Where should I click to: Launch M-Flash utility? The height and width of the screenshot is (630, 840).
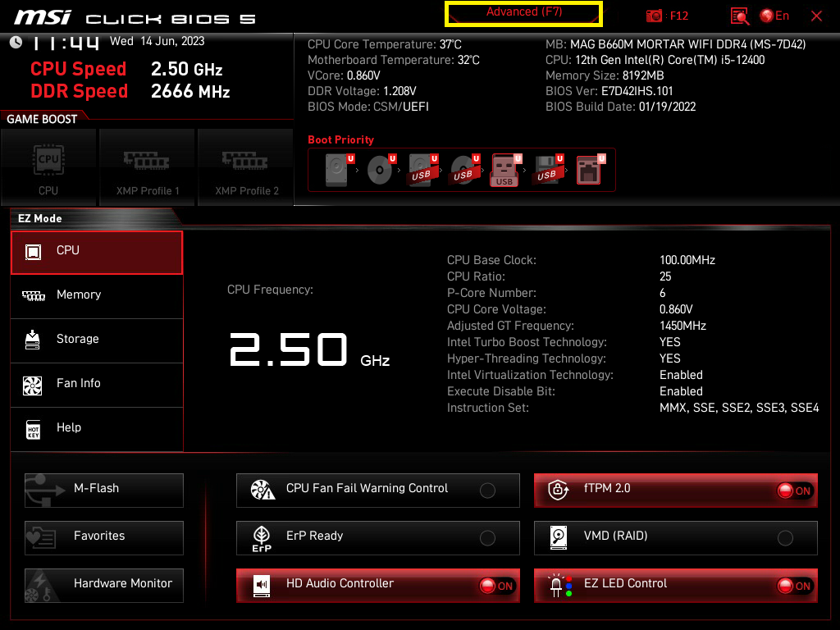104,491
